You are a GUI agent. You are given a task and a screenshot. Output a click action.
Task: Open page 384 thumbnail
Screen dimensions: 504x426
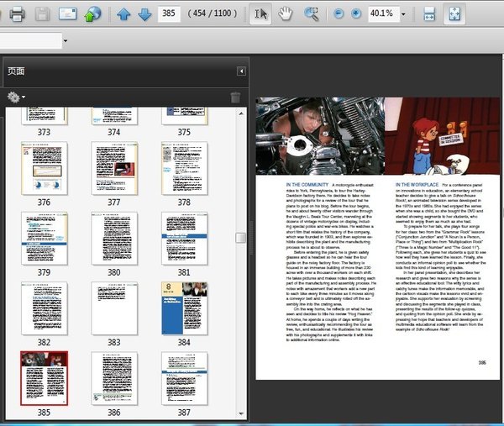pos(184,309)
